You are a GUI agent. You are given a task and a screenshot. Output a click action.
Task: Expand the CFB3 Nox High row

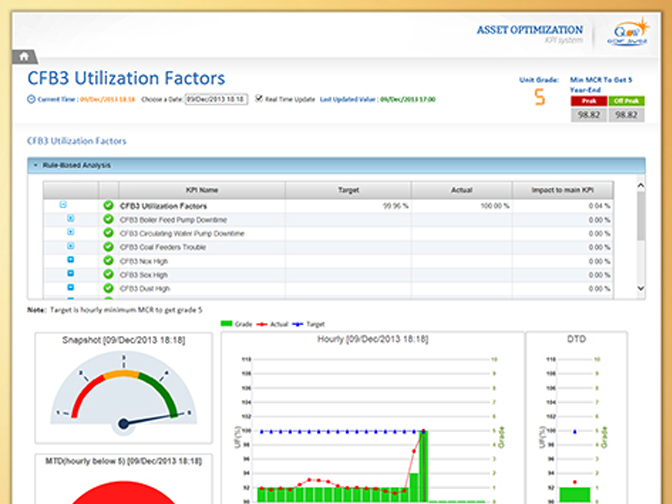(x=71, y=260)
